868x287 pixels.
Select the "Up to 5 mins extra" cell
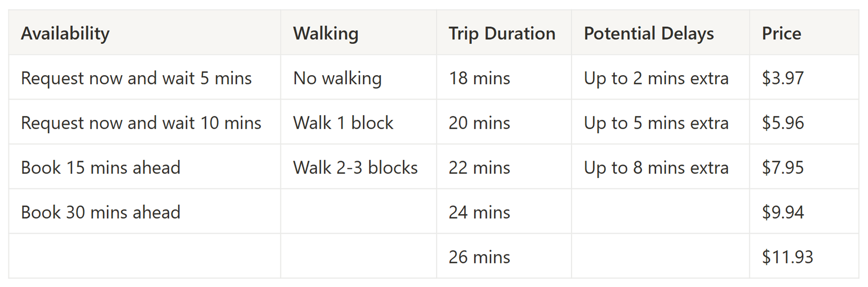(x=656, y=123)
